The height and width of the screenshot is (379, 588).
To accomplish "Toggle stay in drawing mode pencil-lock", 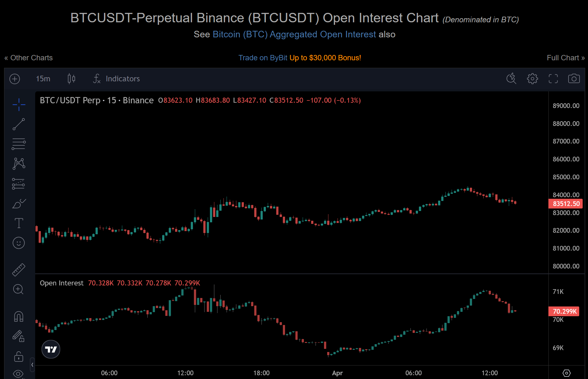I will click(x=19, y=336).
